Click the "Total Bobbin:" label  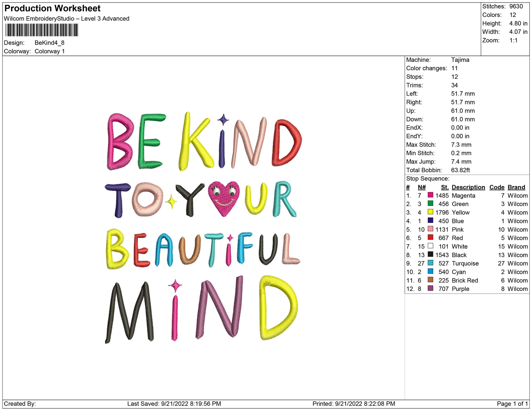tap(424, 170)
